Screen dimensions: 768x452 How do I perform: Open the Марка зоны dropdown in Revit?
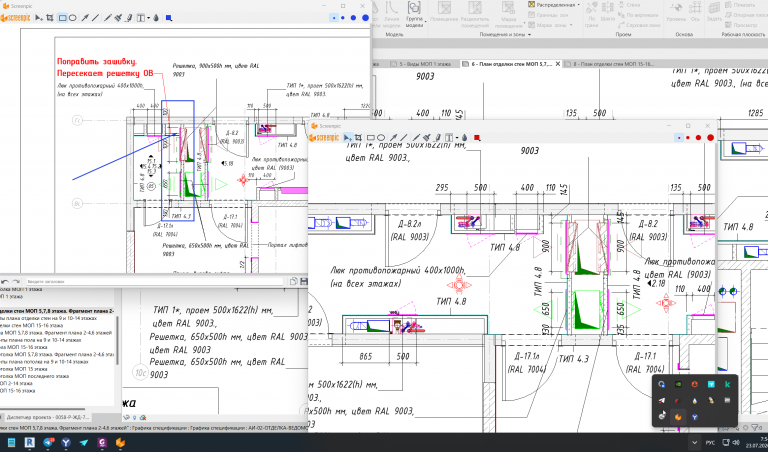[x=571, y=25]
